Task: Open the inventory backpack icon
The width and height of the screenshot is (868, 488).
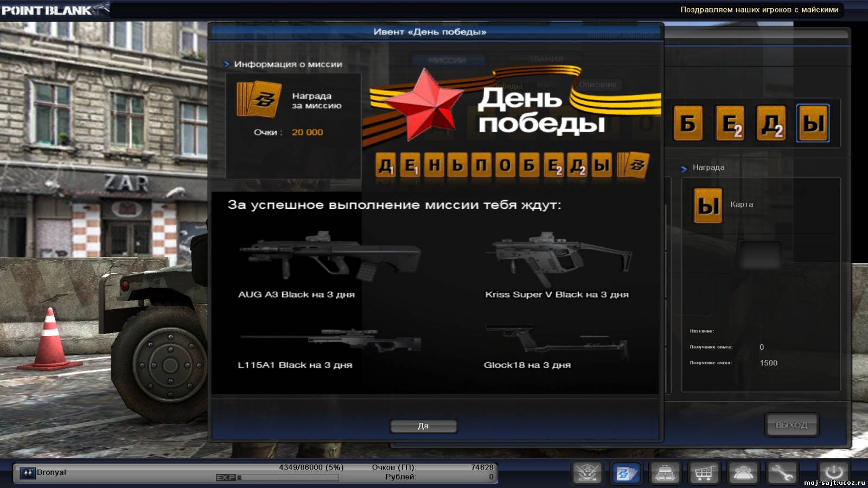Action: (665, 473)
